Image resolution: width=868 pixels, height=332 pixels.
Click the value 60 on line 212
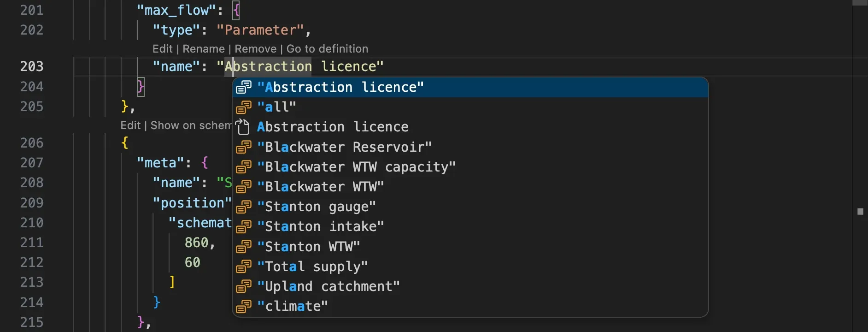pyautogui.click(x=193, y=262)
